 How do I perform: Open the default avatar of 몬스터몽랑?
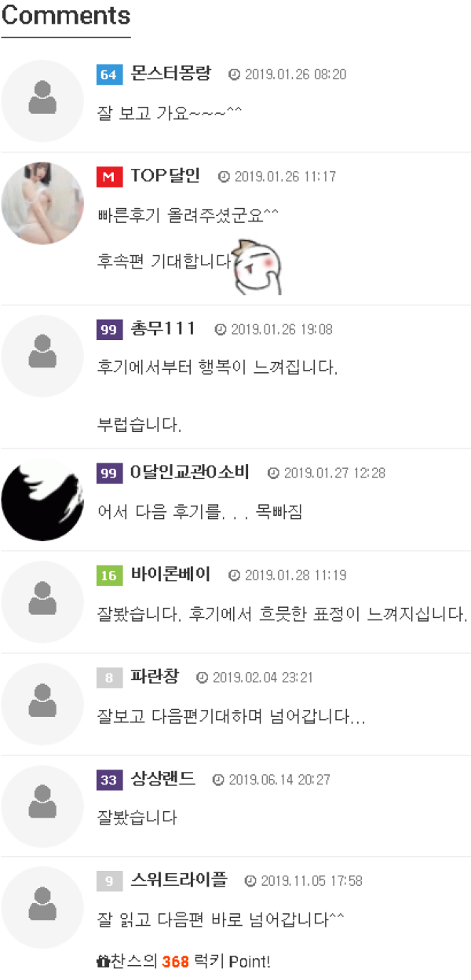click(x=42, y=101)
